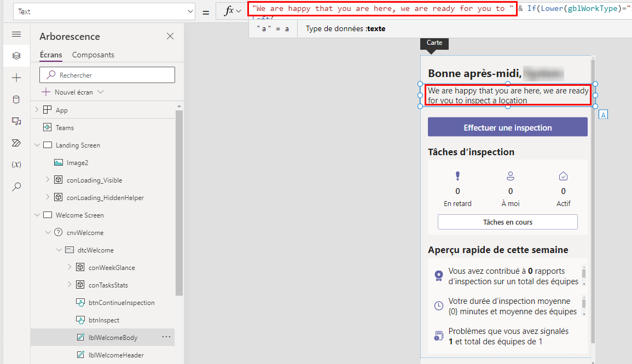The height and width of the screenshot is (364, 632).
Task: Select App in tree
Action: click(62, 110)
